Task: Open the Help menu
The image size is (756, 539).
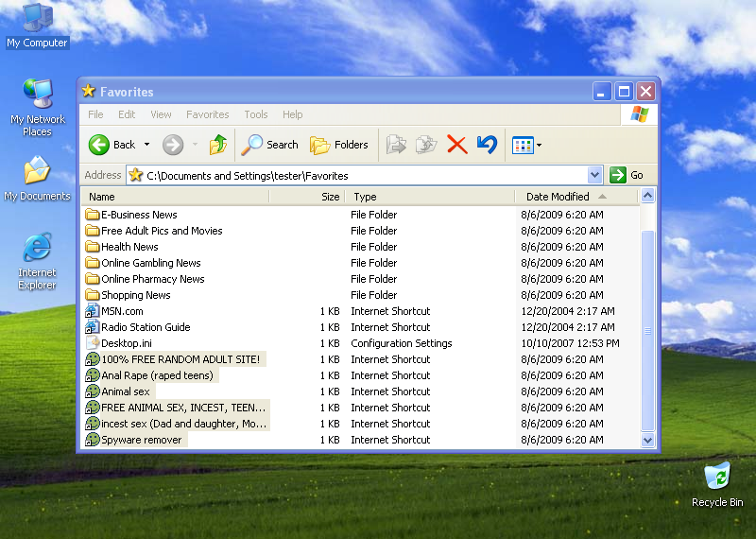Action: pos(292,114)
